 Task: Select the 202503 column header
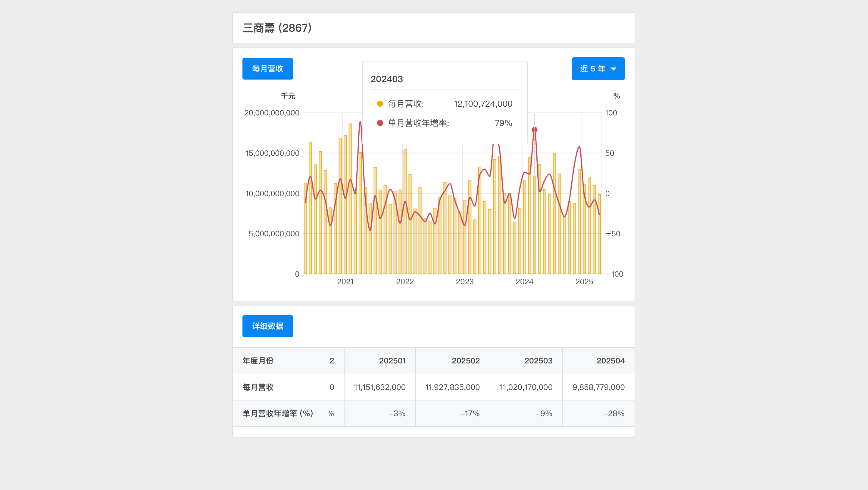[539, 360]
